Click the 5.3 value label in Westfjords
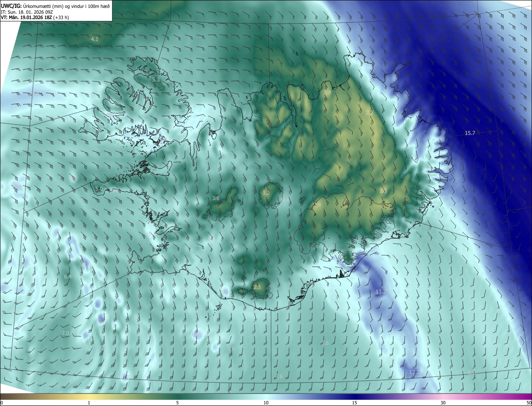 coord(156,79)
